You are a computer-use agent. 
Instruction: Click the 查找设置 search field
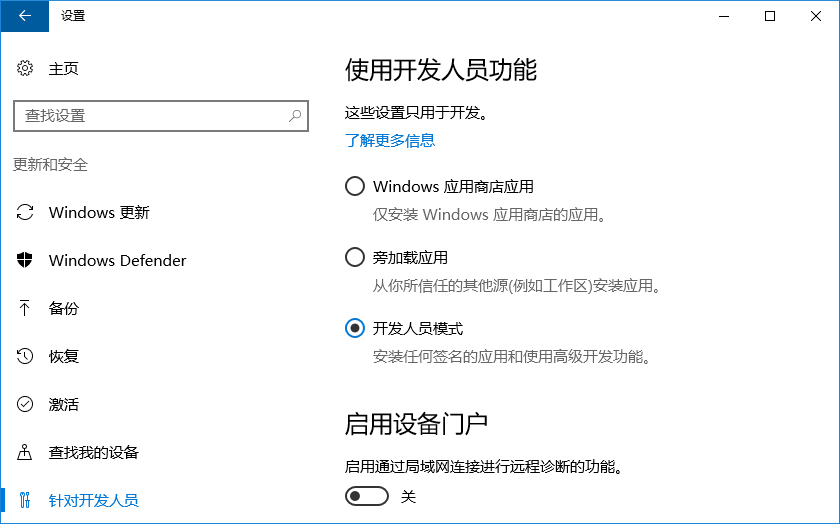point(150,116)
